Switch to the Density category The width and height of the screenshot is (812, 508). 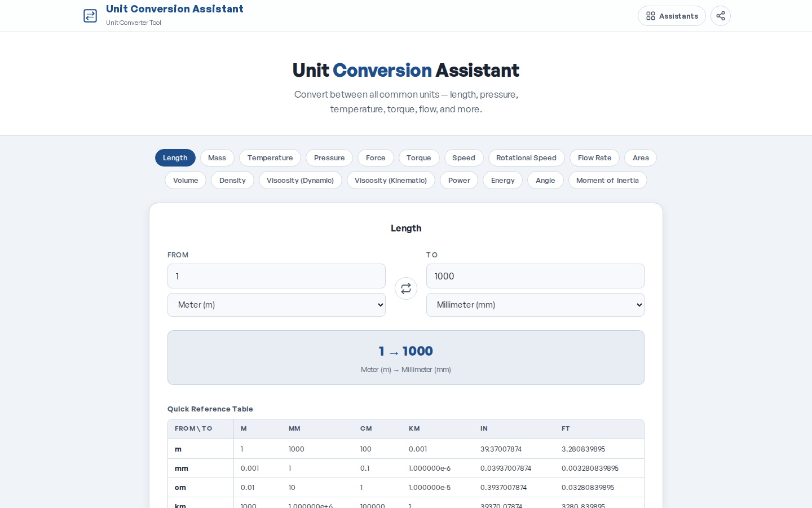coord(232,181)
